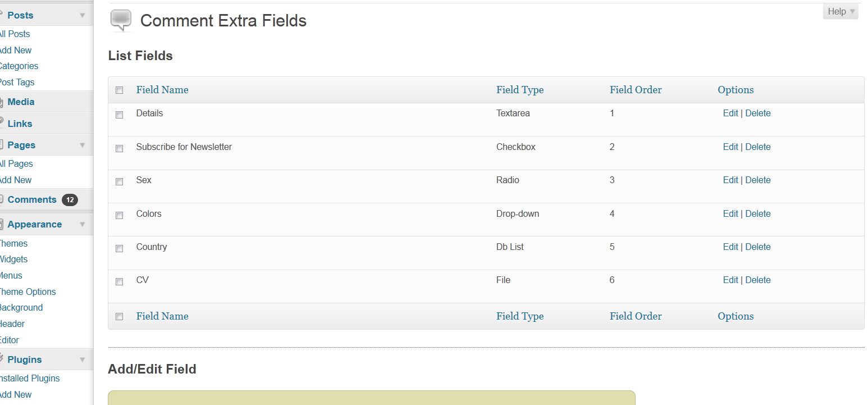Click the Plugins plug icon

point(2,359)
